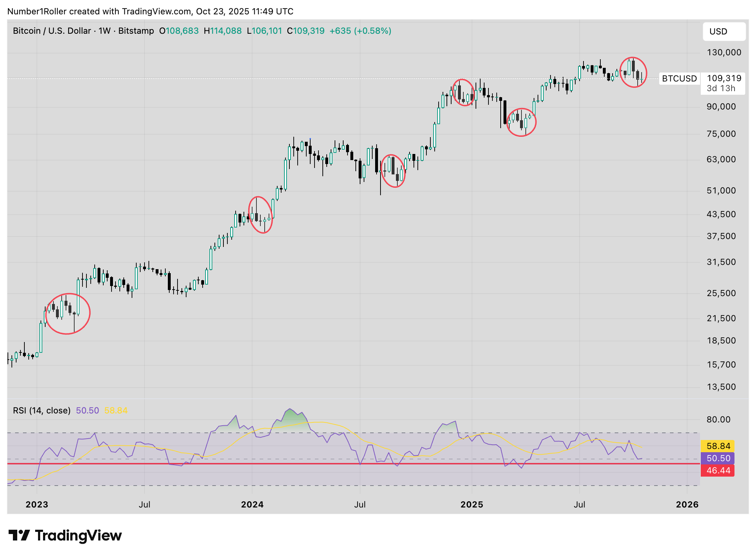Viewport: 756px width, 557px height.
Task: Click the red circle around August 2024 candles
Action: click(x=393, y=171)
